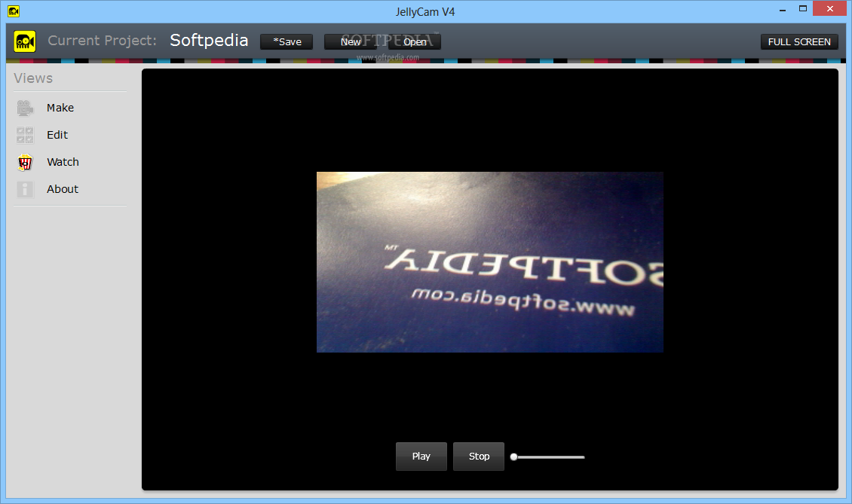Maximize the JellyCam window
The height and width of the screenshot is (504, 852).
click(x=802, y=9)
